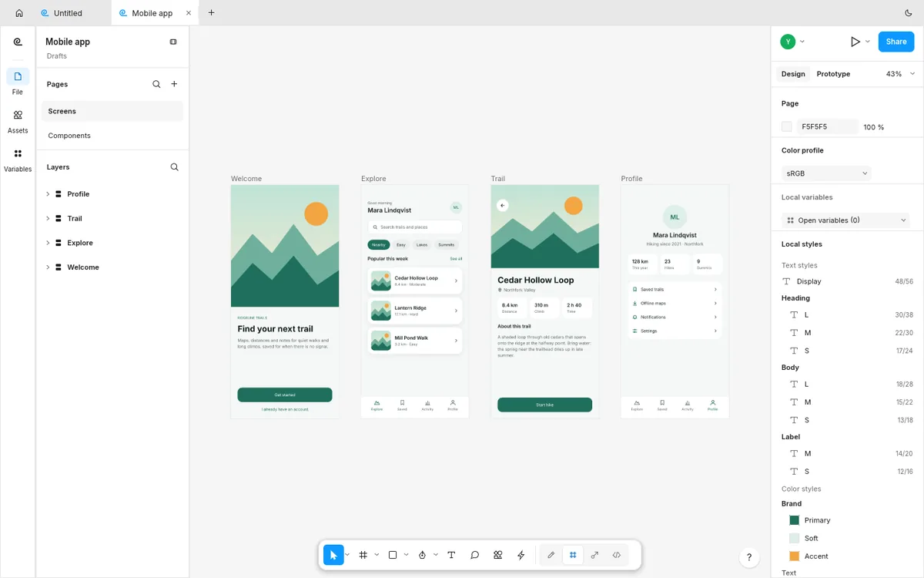Switch to Design mode grid icon
Image resolution: width=924 pixels, height=578 pixels.
[573, 555]
